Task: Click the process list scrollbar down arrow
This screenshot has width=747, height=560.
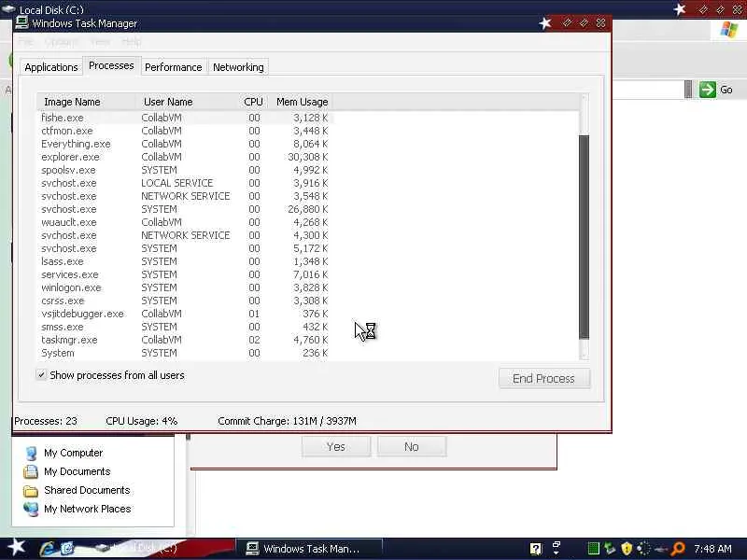Action: 585,355
